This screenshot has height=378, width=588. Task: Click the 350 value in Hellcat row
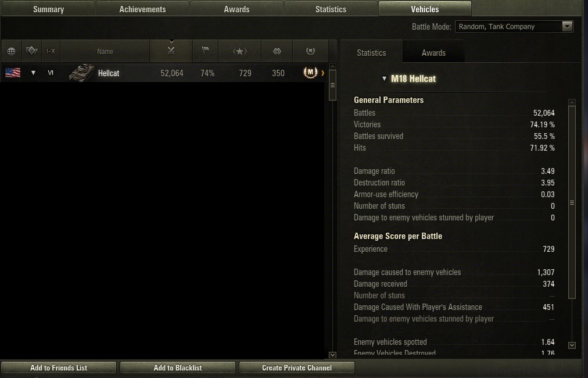(x=278, y=73)
